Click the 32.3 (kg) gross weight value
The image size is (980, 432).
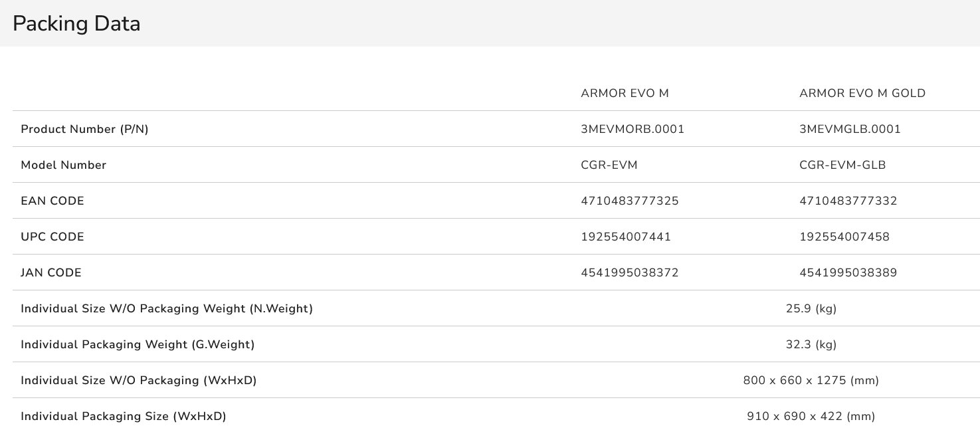pyautogui.click(x=811, y=344)
